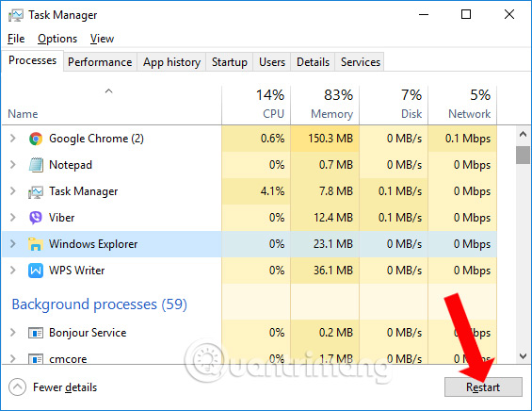The image size is (532, 411).
Task: Switch to the Performance tab
Action: click(100, 62)
